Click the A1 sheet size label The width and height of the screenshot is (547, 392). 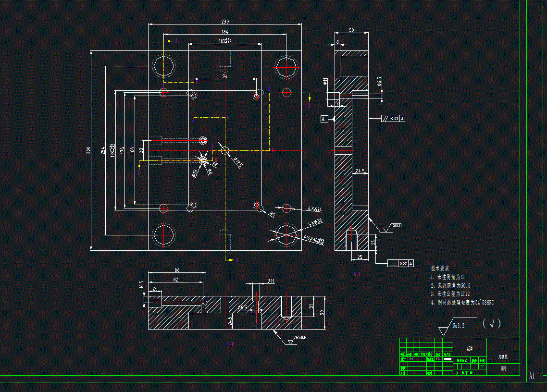tap(532, 376)
